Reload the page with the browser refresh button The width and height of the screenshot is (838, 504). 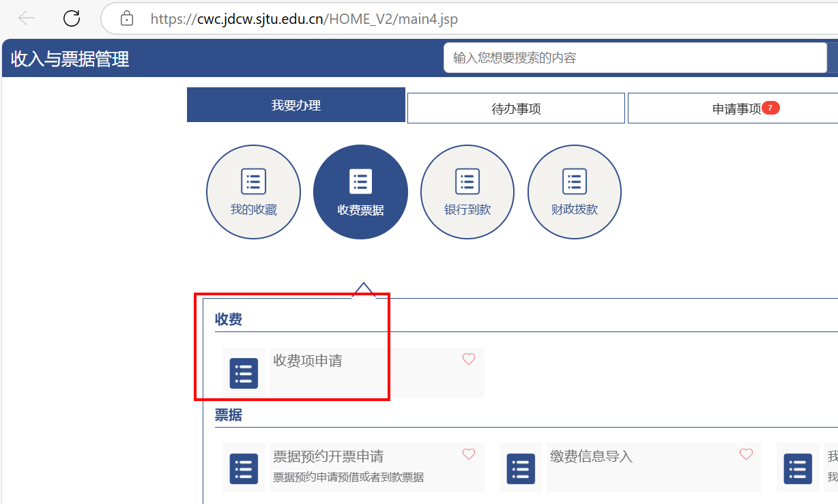click(72, 18)
